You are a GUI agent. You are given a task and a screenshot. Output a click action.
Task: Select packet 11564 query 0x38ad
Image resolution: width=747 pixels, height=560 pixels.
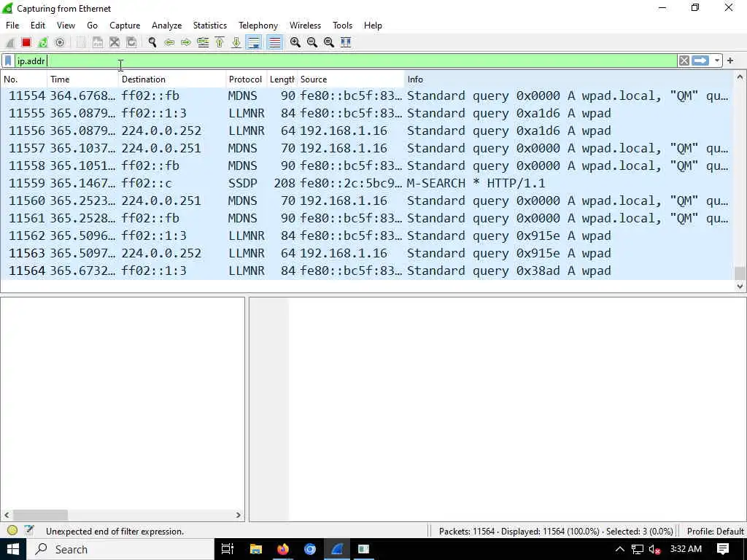(x=367, y=271)
